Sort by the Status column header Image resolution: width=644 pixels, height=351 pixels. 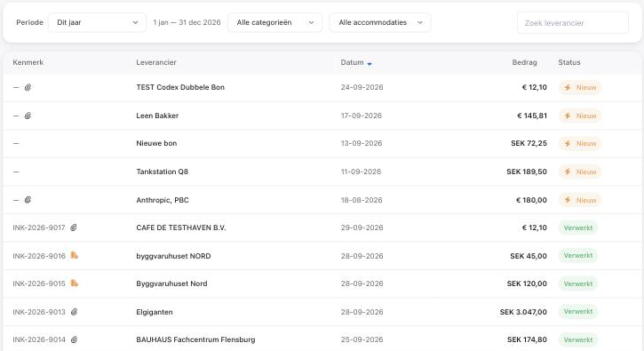(x=569, y=62)
